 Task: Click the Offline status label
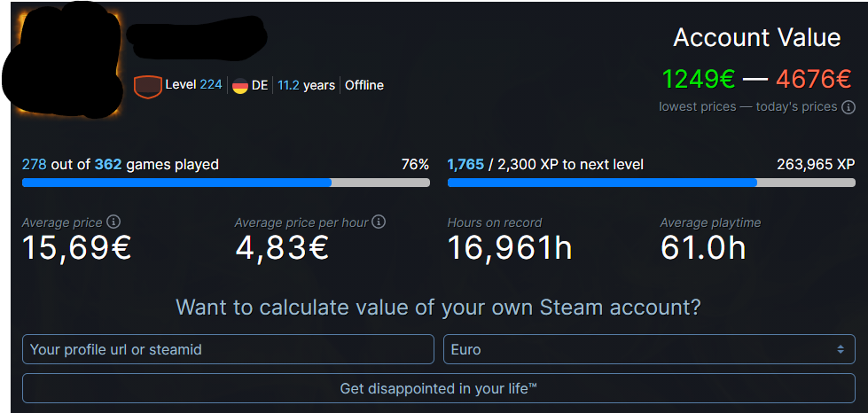click(x=364, y=85)
